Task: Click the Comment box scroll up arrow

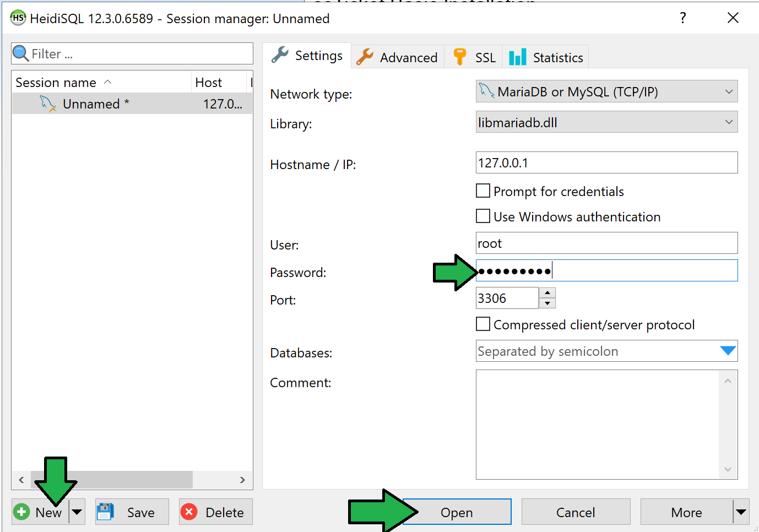Action: coord(728,381)
